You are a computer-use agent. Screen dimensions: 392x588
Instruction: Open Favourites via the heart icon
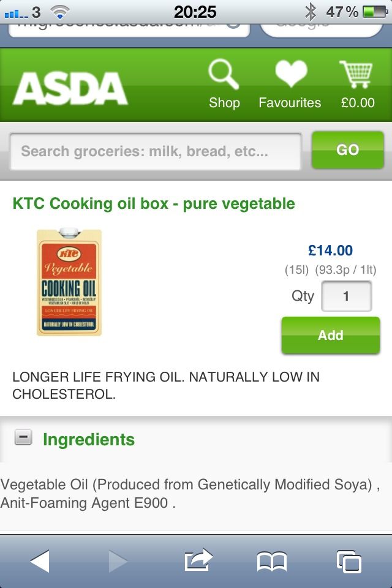[x=291, y=73]
